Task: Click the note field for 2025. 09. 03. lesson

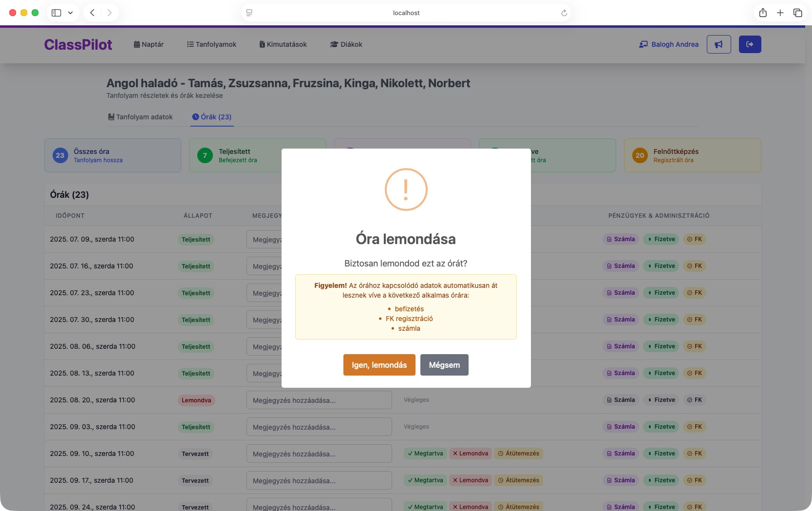Action: (x=319, y=427)
